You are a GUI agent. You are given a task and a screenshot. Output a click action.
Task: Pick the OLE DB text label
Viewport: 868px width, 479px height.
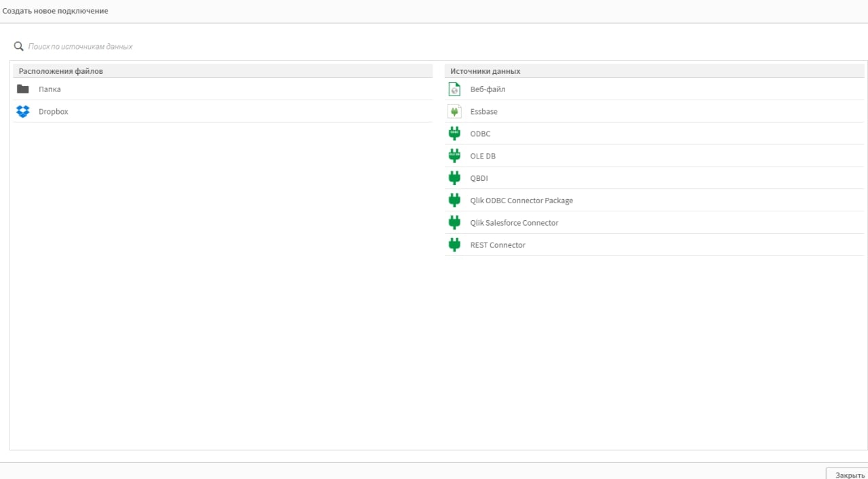tap(483, 157)
